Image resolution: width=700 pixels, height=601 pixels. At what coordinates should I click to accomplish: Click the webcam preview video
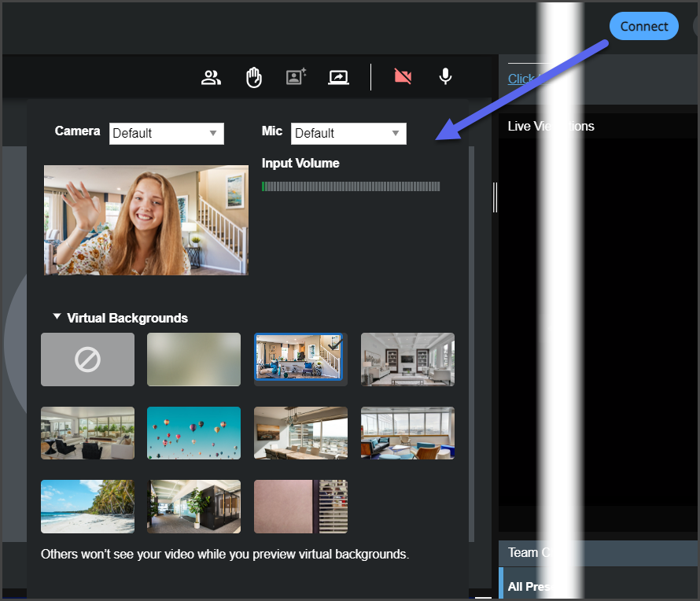(146, 220)
